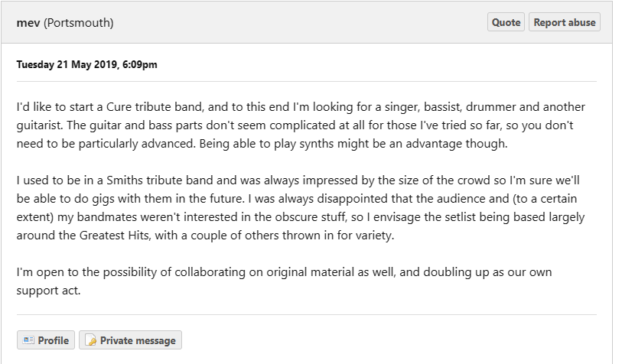The image size is (622, 364).
Task: Click the divider line above the Profile button
Action: click(306, 314)
